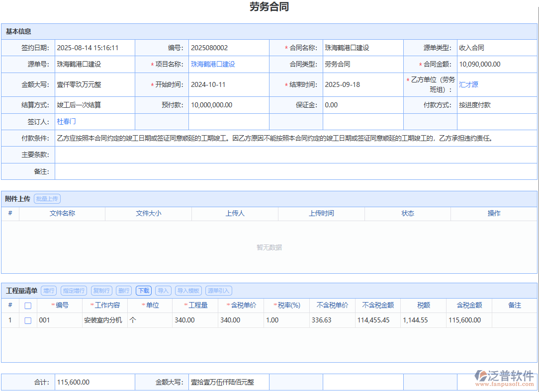Click 导入模板 to import a template
This screenshot has height=392, width=539.
[189, 291]
